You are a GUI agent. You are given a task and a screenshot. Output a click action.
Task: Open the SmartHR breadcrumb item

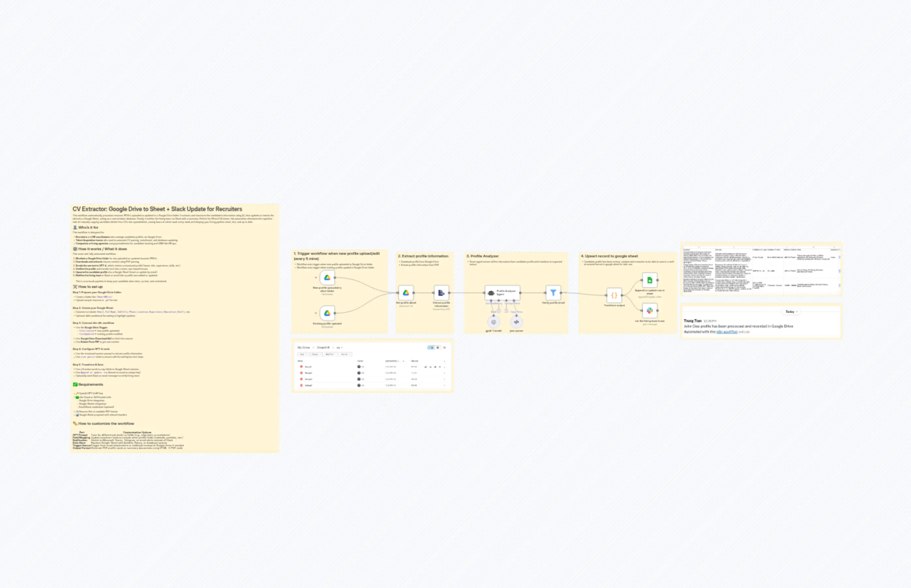(324, 348)
